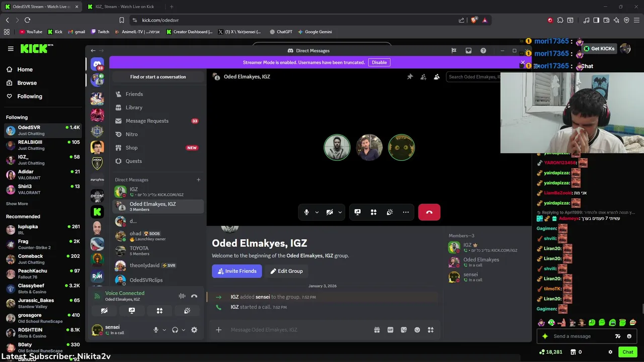The height and width of the screenshot is (362, 644).
Task: Disable Streamer Mode via banner button
Action: tap(379, 62)
